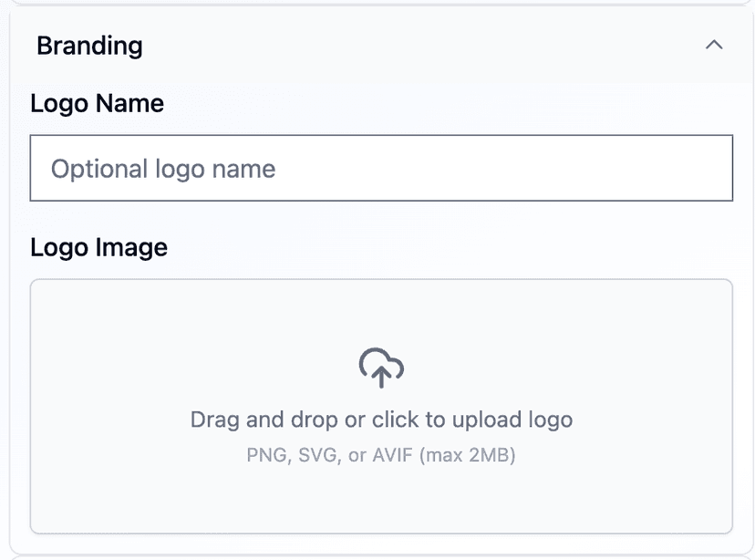The width and height of the screenshot is (755, 560).
Task: Click "Drag and drop or click to upload logo"
Action: (381, 420)
